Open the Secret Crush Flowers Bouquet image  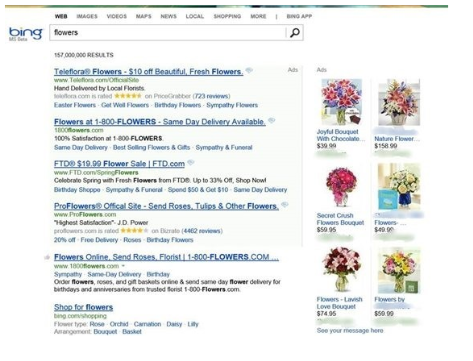(x=341, y=186)
